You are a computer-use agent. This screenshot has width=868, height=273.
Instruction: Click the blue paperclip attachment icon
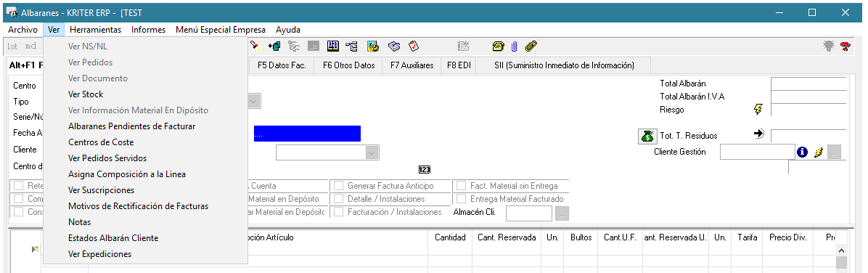(x=514, y=46)
